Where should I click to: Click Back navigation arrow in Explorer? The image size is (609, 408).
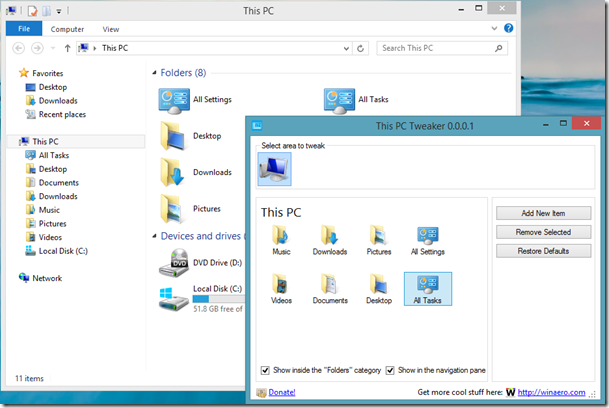(19, 48)
